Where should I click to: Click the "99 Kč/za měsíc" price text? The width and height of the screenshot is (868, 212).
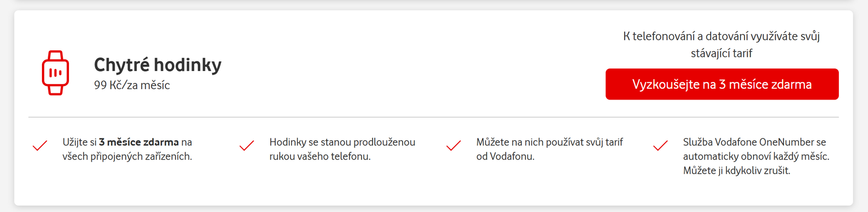(132, 86)
